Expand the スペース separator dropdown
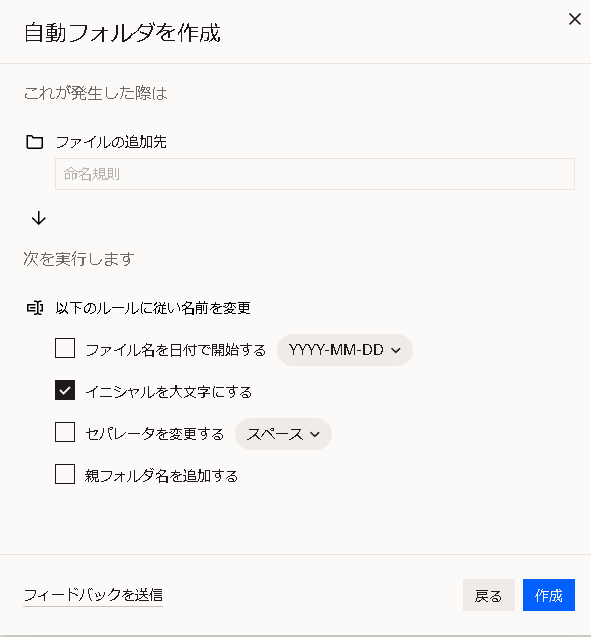This screenshot has height=637, width=591. [283, 434]
